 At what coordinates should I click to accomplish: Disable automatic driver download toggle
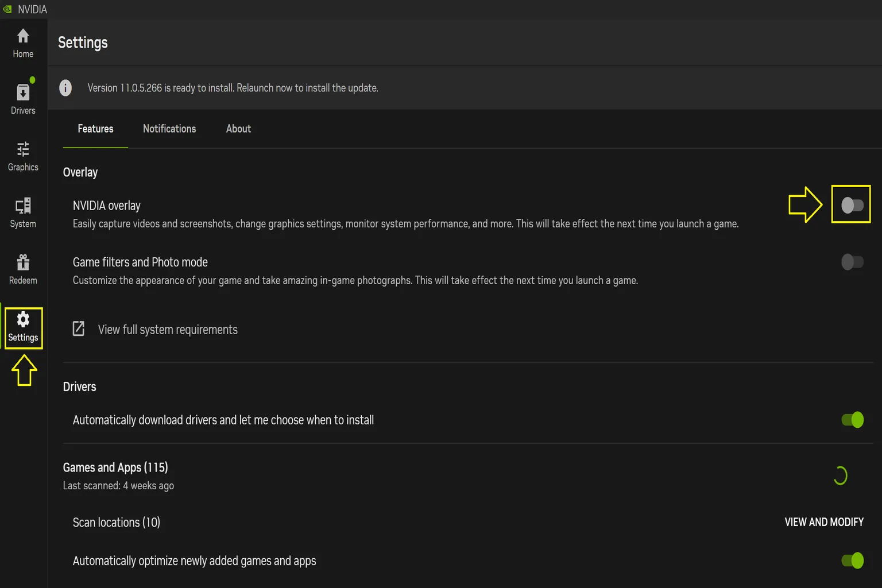pyautogui.click(x=853, y=420)
